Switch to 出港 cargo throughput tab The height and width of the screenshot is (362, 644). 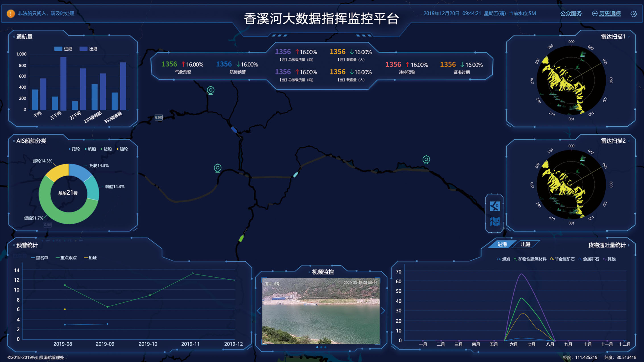click(525, 244)
